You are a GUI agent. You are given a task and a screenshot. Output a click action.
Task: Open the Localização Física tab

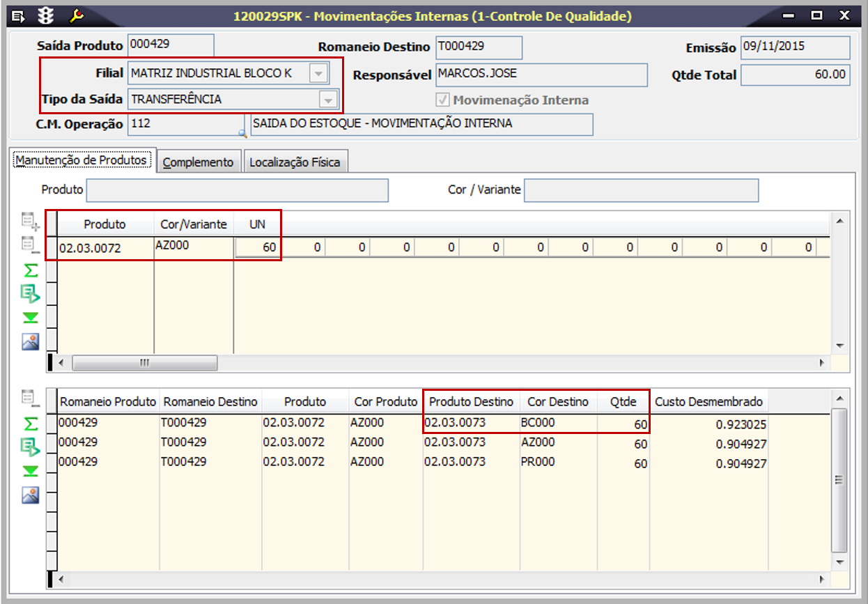tap(295, 162)
